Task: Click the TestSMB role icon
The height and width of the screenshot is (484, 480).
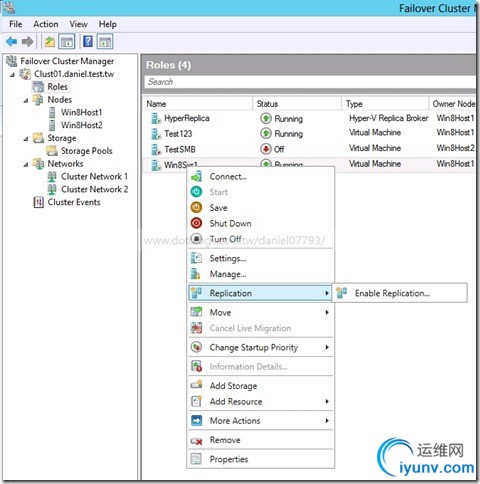Action: (156, 149)
